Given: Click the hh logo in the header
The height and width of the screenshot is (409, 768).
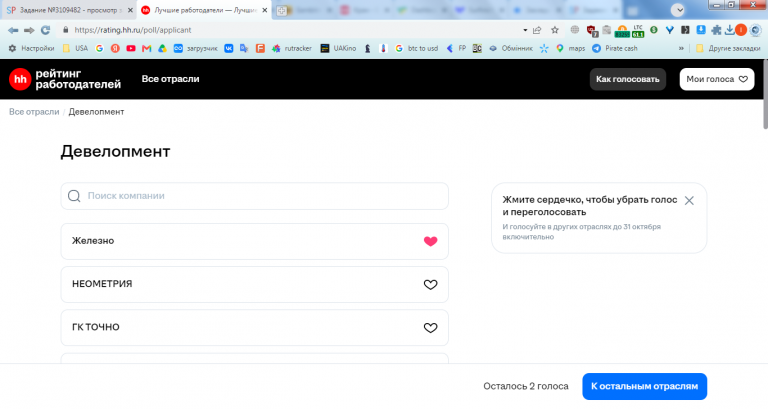Looking at the screenshot, I should pyautogui.click(x=20, y=79).
